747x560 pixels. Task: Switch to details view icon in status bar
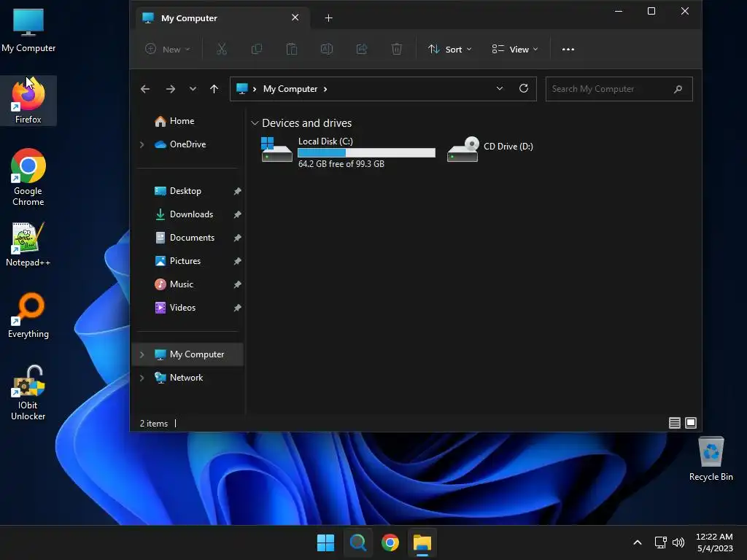674,423
